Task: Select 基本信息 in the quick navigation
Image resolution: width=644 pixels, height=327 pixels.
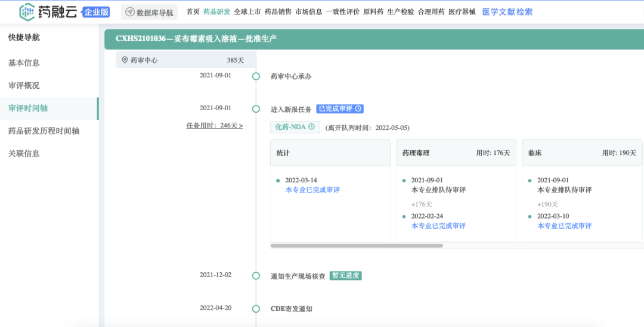Action: point(24,63)
